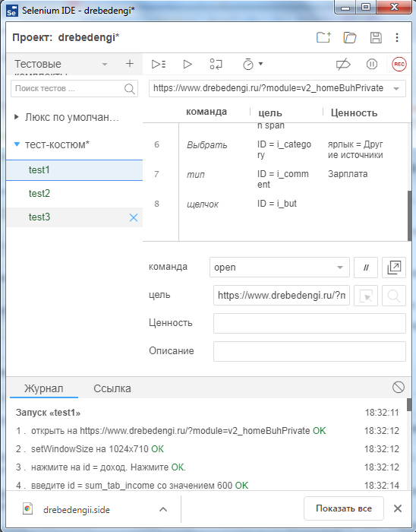
Task: Click the Описание description input field
Action: pyautogui.click(x=310, y=351)
